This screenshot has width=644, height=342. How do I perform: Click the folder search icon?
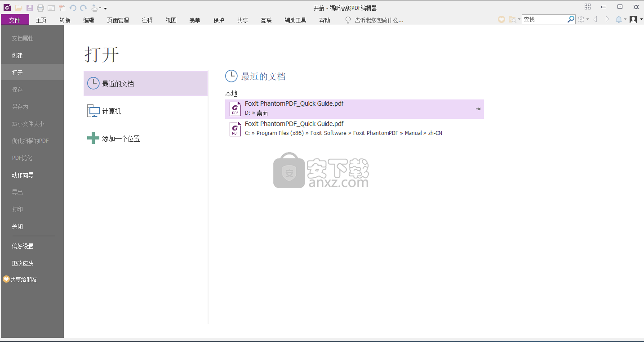coord(512,19)
